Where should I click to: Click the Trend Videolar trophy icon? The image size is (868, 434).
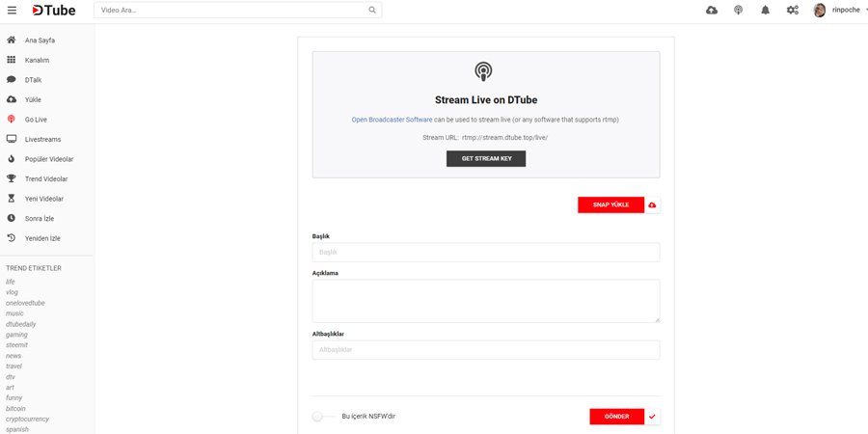tap(11, 178)
